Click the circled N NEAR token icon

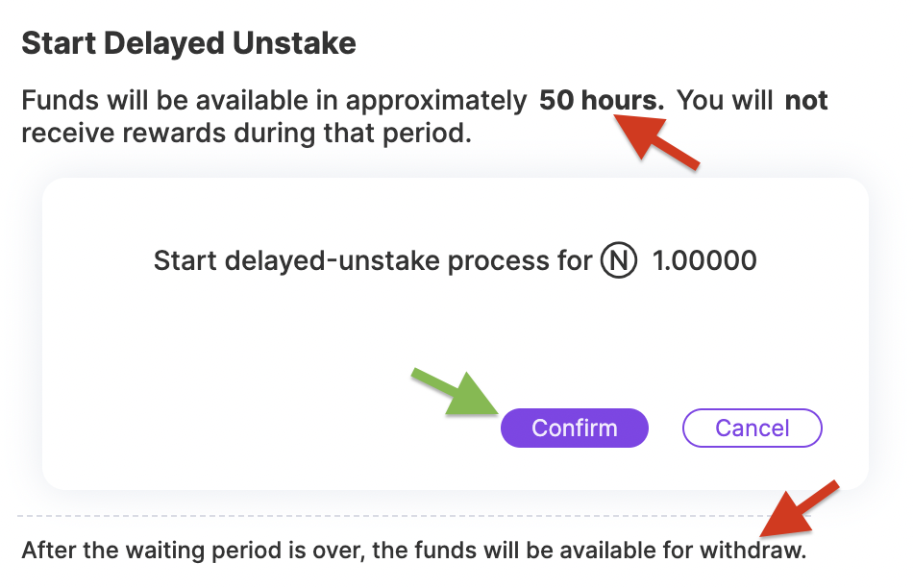[x=618, y=260]
